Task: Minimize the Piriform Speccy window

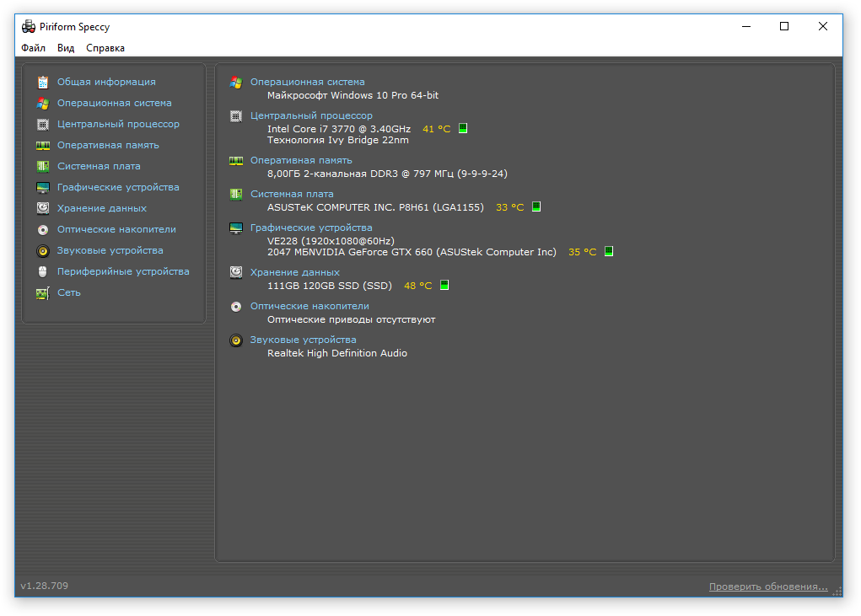Action: pos(746,26)
